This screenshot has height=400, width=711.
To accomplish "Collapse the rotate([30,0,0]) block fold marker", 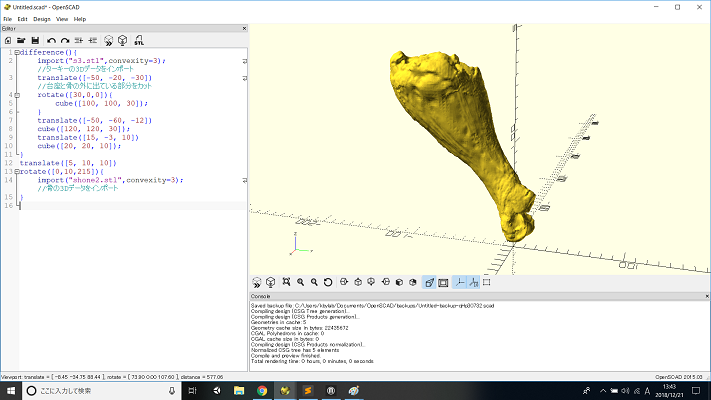I will [x=17, y=95].
